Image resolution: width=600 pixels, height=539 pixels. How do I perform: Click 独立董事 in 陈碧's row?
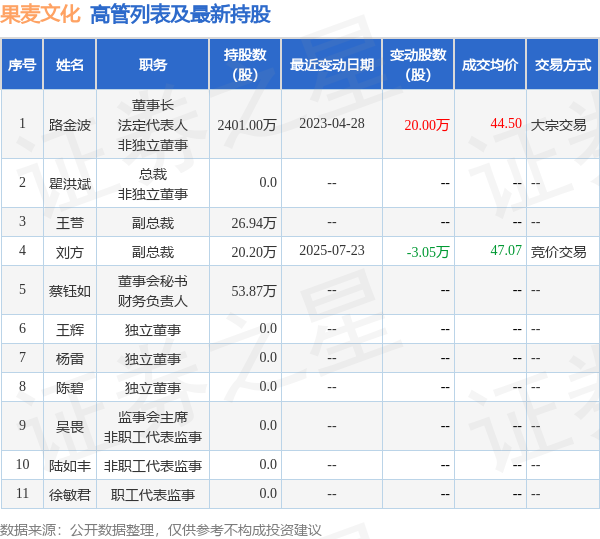point(153,388)
